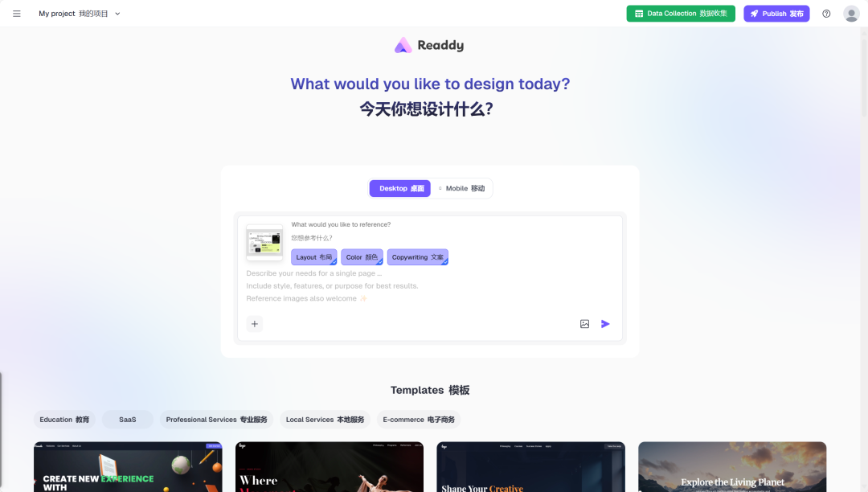Click the upload image icon
This screenshot has height=492, width=868.
click(x=584, y=324)
